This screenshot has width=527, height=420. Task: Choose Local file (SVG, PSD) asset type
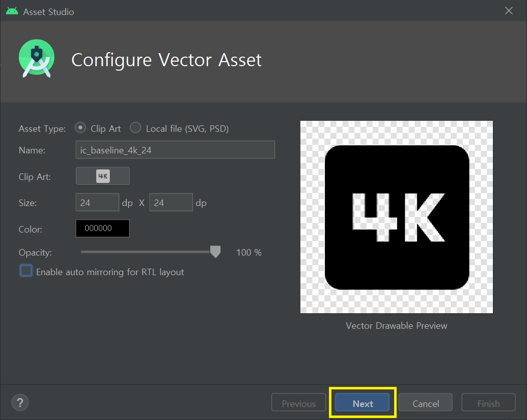135,128
